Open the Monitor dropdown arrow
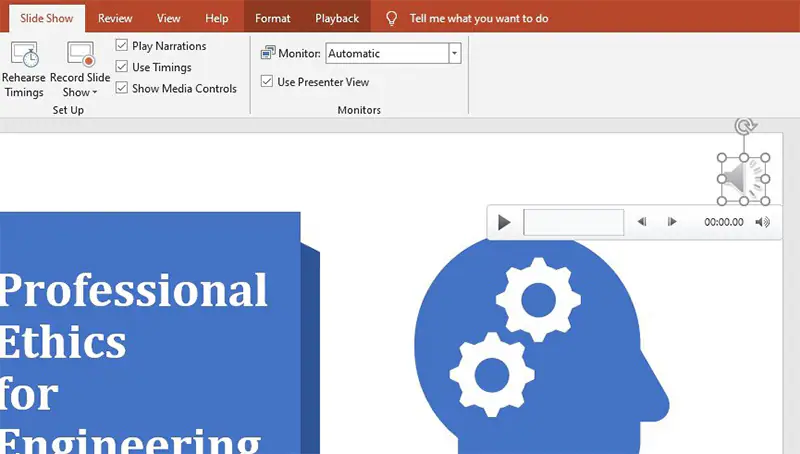Image resolution: width=800 pixels, height=454 pixels. tap(455, 53)
